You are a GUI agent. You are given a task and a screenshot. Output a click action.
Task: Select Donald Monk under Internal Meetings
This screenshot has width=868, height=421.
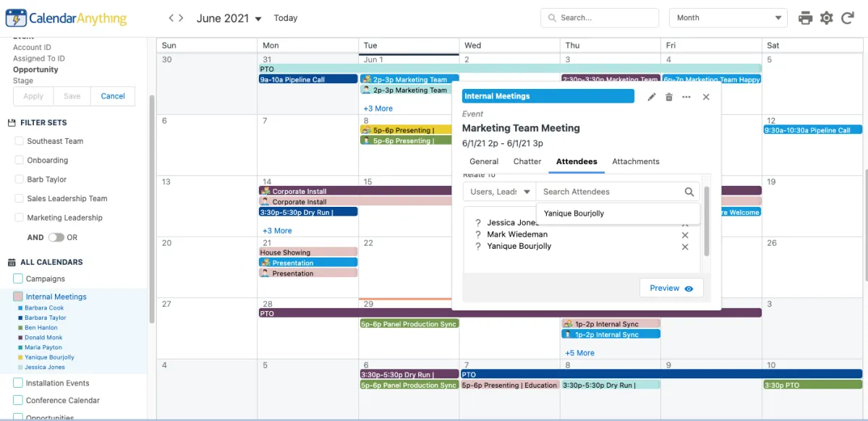[43, 338]
